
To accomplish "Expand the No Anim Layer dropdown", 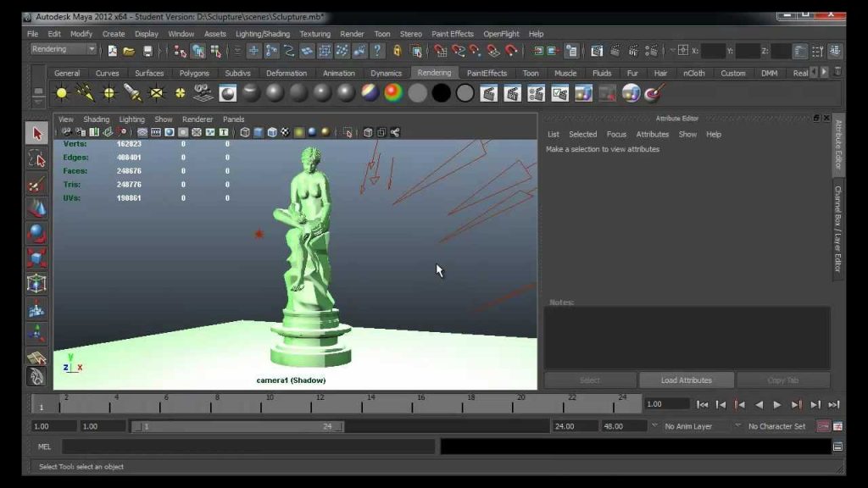I will tap(695, 426).
